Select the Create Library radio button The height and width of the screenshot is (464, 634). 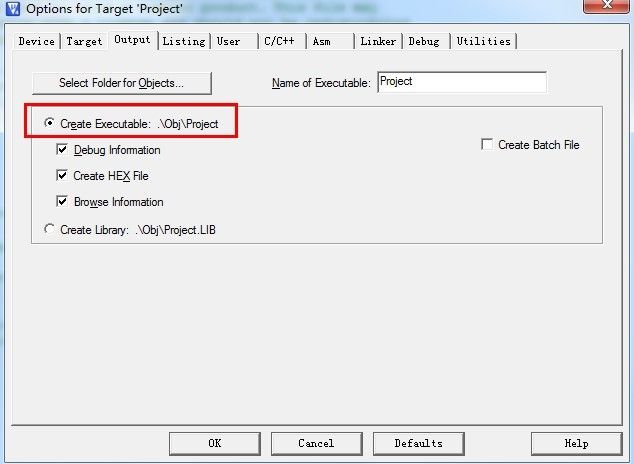pos(49,229)
